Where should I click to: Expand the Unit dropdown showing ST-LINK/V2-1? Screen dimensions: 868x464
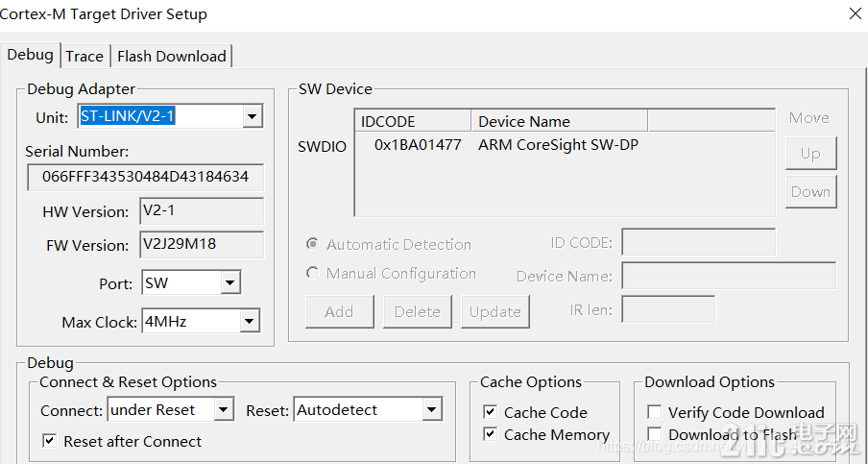[x=252, y=116]
